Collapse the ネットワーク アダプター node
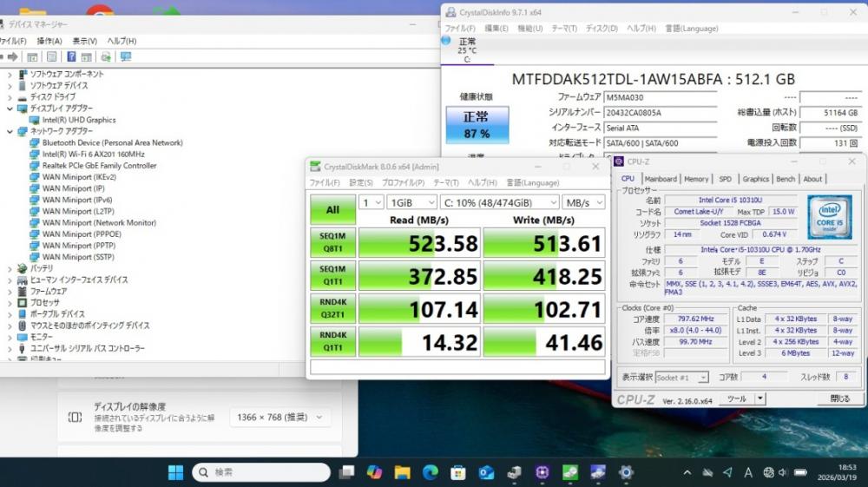This screenshot has width=868, height=487. point(10,131)
